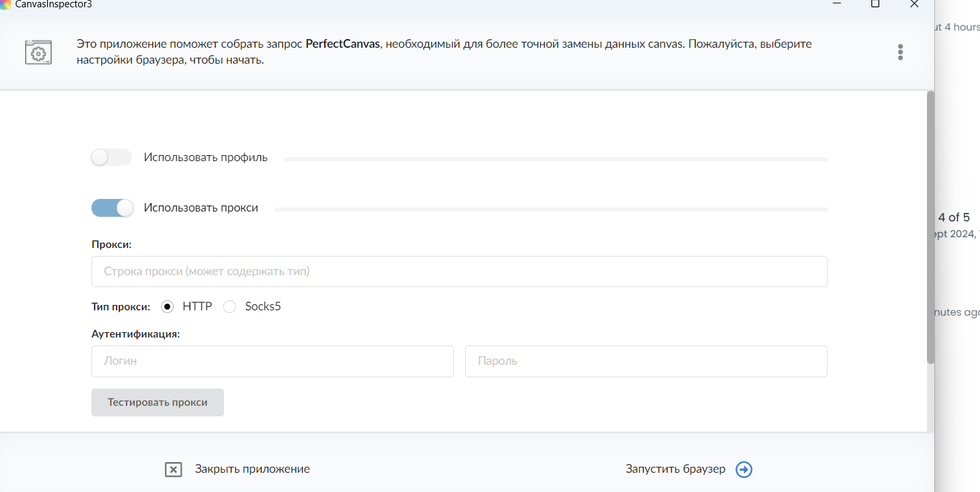Focus the Логин authentication field
980x492 pixels.
272,361
